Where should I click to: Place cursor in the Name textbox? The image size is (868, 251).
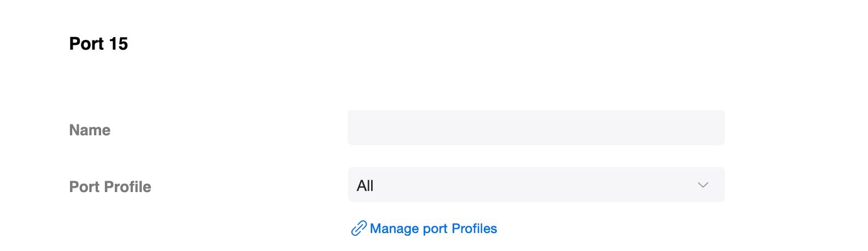tap(536, 128)
